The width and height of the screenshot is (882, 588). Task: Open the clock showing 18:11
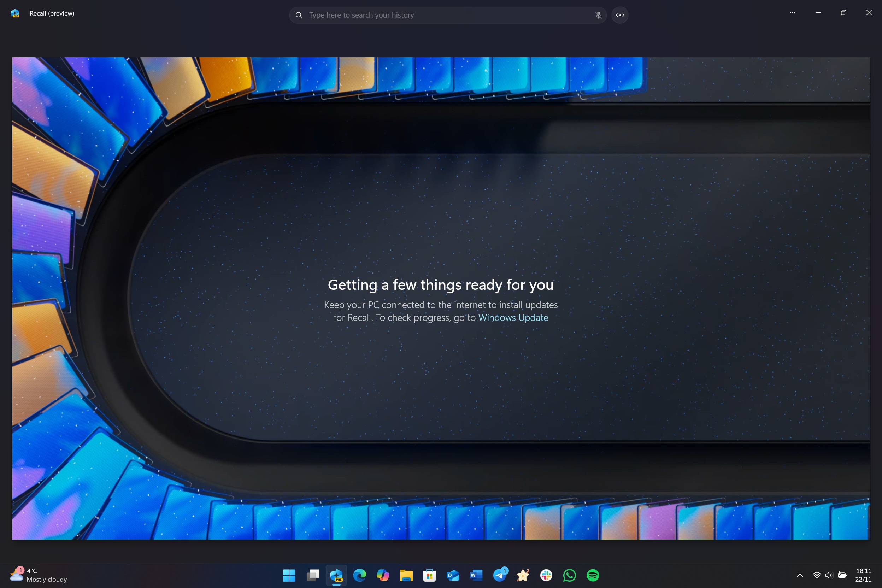[863, 575]
